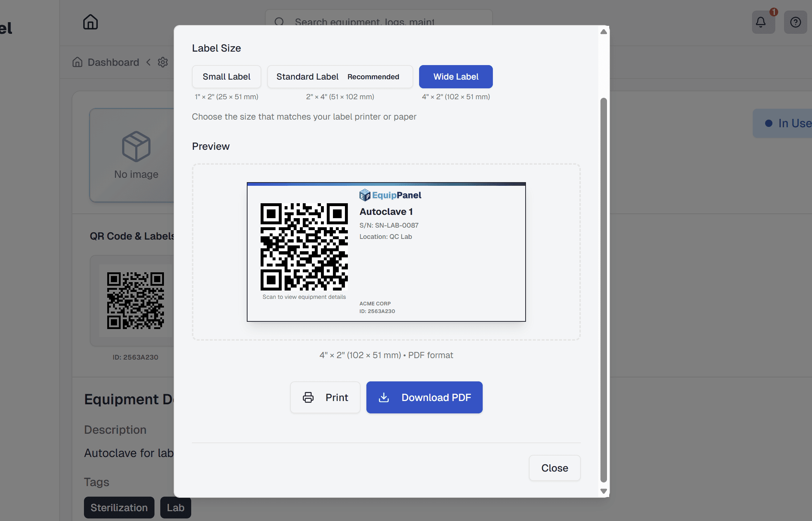Click the EquipPanel logo on the label preview
Viewport: 812px width, 521px height.
click(x=390, y=195)
